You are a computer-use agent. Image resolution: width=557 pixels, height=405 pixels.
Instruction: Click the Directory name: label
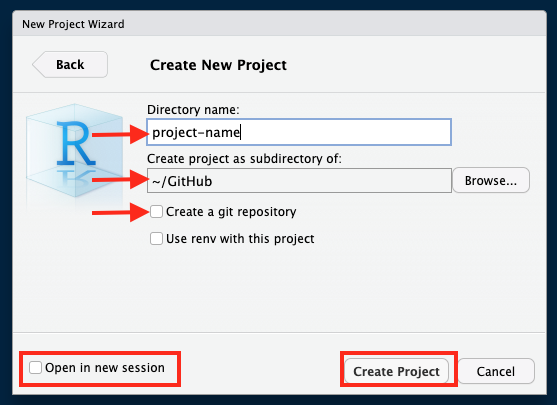click(193, 110)
